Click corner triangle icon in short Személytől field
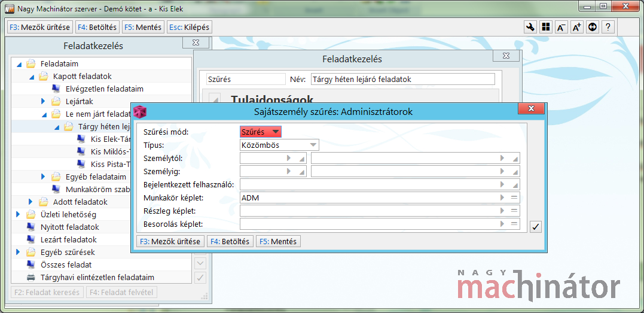Image resolution: width=644 pixels, height=313 pixels. (301, 159)
